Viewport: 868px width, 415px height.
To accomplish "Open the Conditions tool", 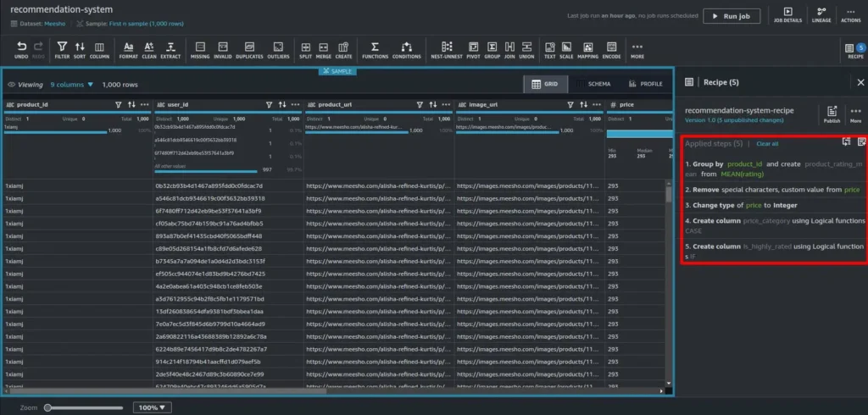I will [x=406, y=50].
